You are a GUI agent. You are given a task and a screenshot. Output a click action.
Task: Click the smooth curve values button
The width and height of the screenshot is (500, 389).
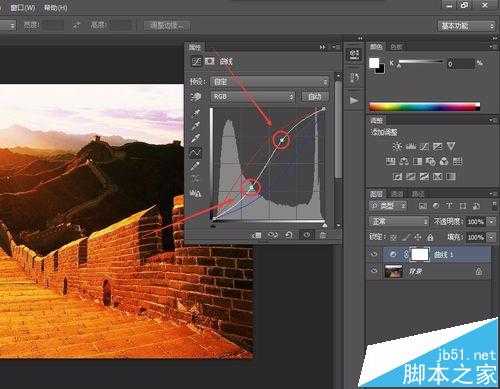(195, 179)
